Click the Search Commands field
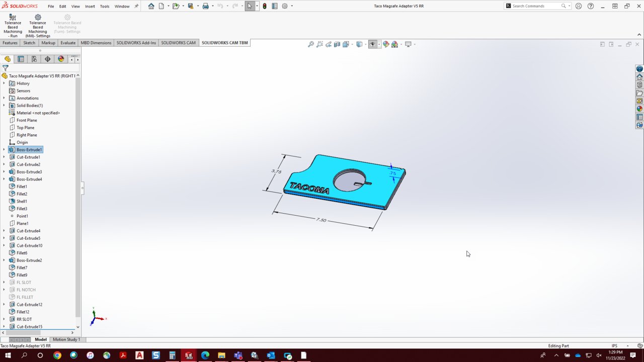The height and width of the screenshot is (362, 644). (x=536, y=6)
